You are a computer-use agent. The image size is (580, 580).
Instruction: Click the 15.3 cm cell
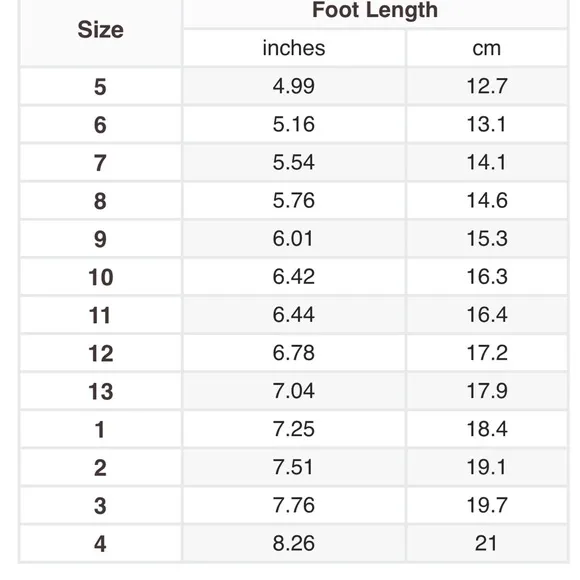pyautogui.click(x=487, y=239)
